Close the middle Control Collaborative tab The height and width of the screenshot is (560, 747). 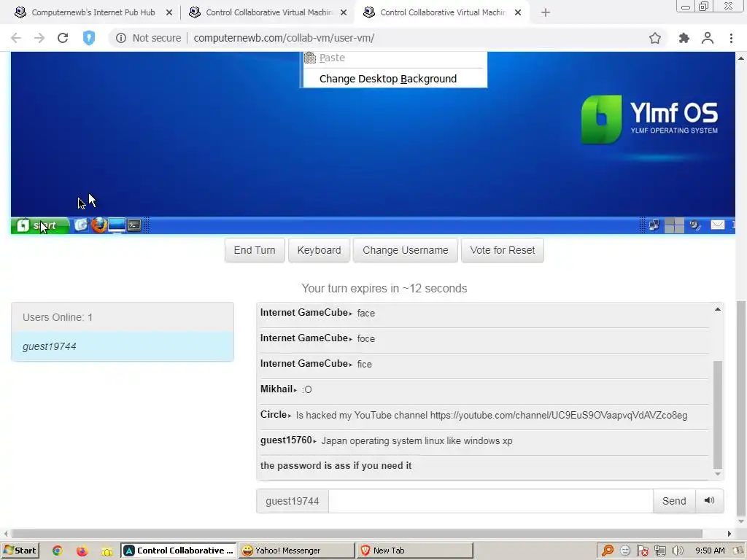[x=344, y=13]
